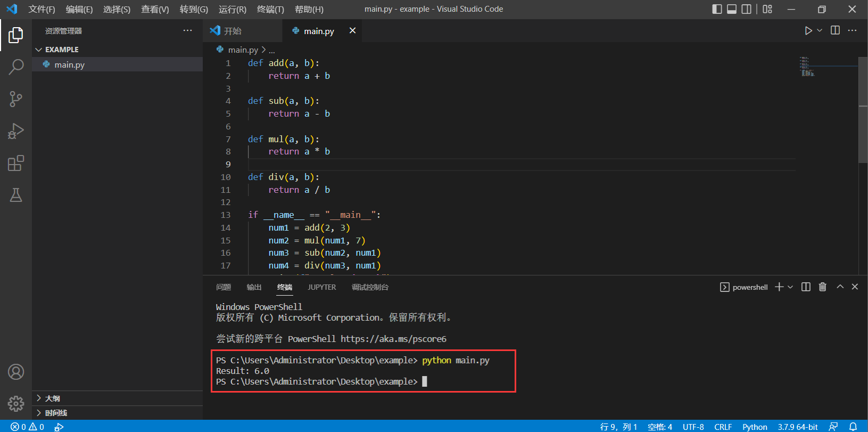This screenshot has height=432, width=868.
Task: Click the Run Python File play button
Action: [808, 31]
